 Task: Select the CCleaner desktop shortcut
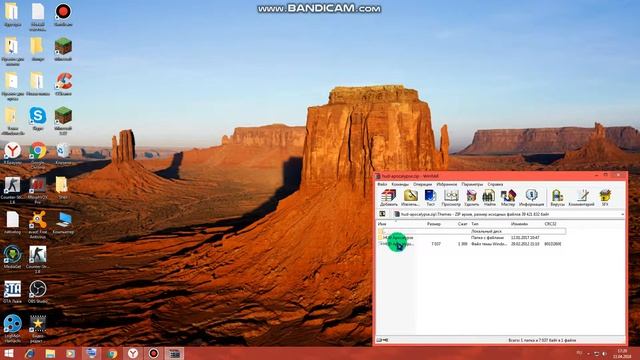(x=63, y=84)
